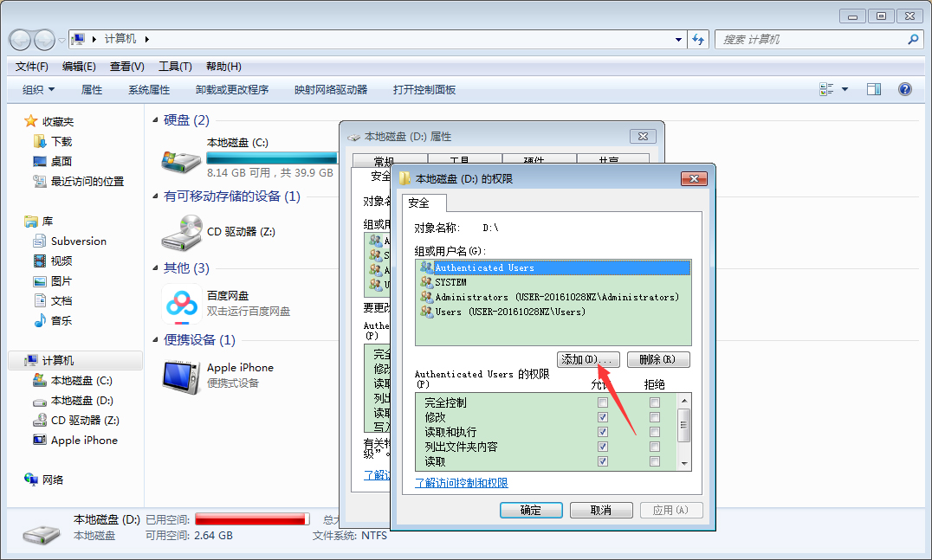This screenshot has height=560, width=932.
Task: Click the red disk usage bar for 本地磁盘 (D:)
Action: [252, 518]
